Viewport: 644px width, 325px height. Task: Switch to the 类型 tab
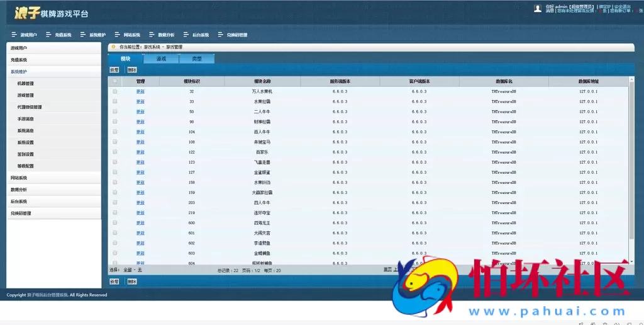click(x=197, y=59)
